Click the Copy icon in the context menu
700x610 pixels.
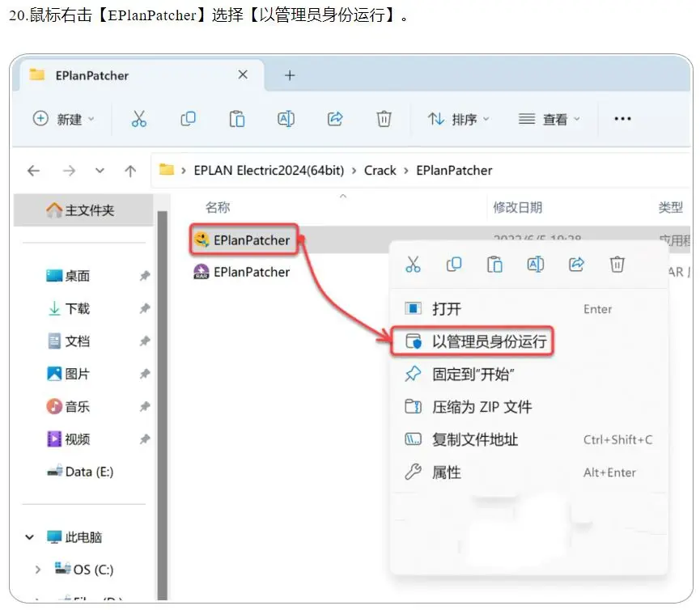click(x=453, y=265)
